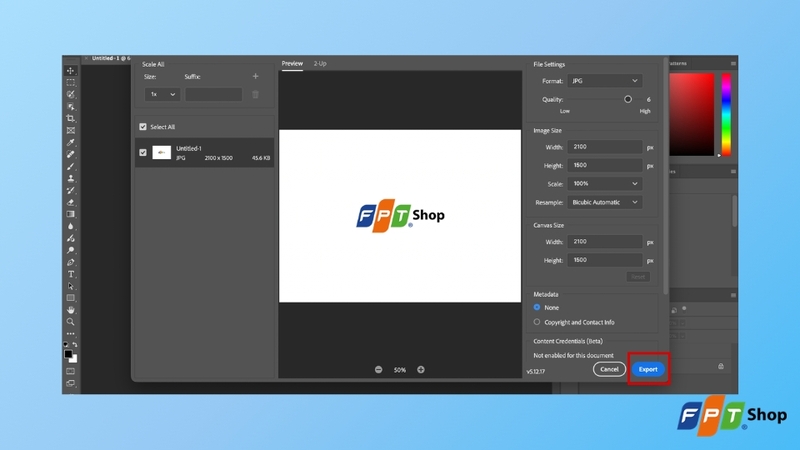The height and width of the screenshot is (450, 800).
Task: Open the Patterns panel tab
Action: (678, 64)
